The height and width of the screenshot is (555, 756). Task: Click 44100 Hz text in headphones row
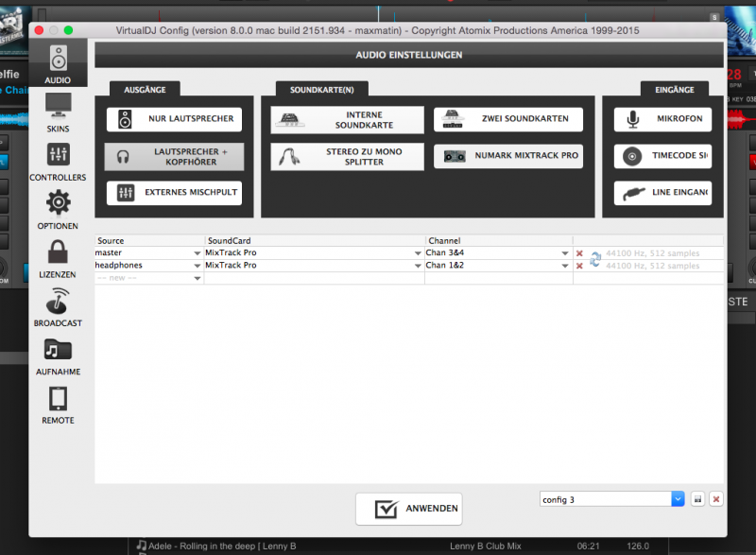[x=652, y=266]
